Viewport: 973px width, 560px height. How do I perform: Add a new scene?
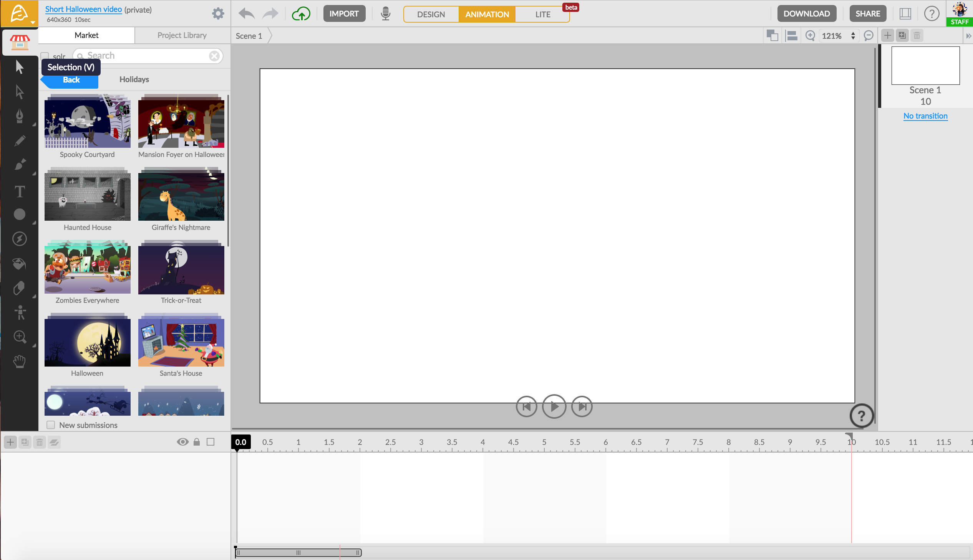pos(887,36)
